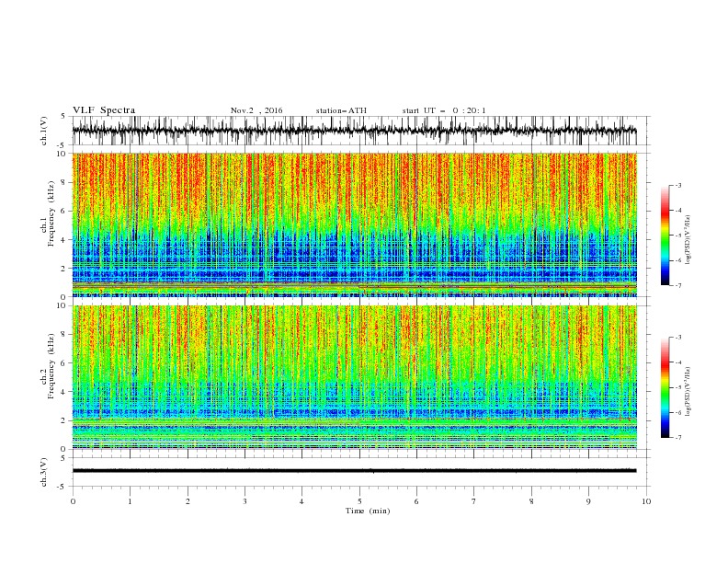Click the "VLF Spectra" plot title

(x=104, y=110)
